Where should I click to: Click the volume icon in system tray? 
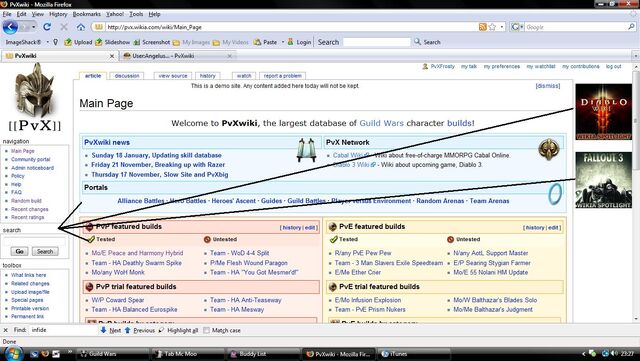click(614, 354)
